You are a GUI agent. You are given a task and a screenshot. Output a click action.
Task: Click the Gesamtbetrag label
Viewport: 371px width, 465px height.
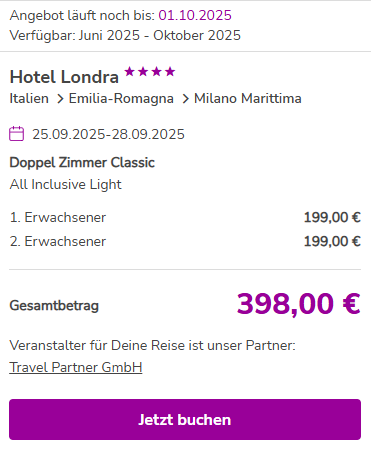pos(54,305)
